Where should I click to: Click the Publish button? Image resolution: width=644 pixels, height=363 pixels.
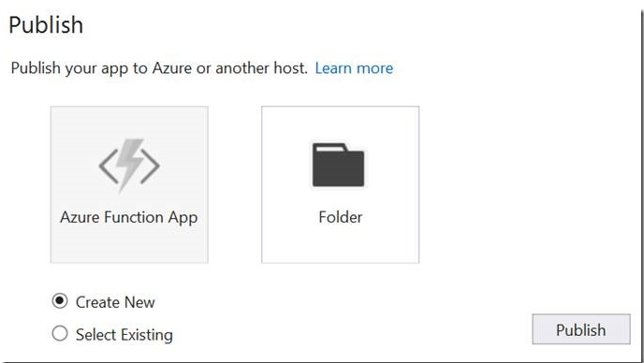581,329
